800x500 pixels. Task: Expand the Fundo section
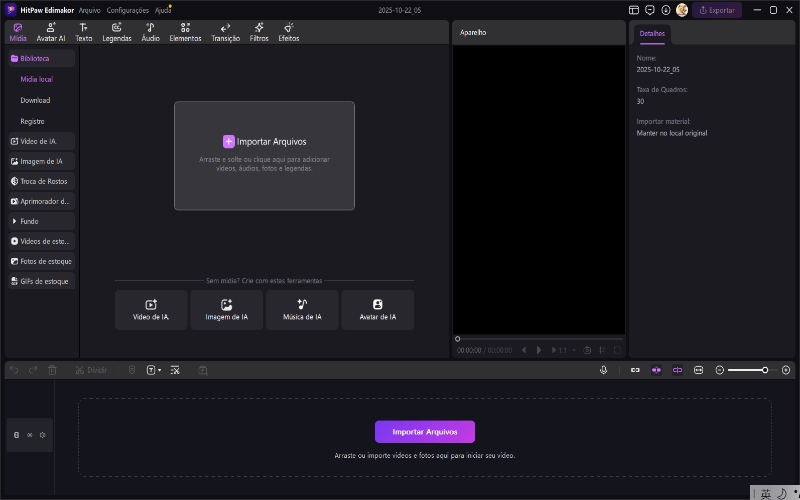pyautogui.click(x=42, y=221)
